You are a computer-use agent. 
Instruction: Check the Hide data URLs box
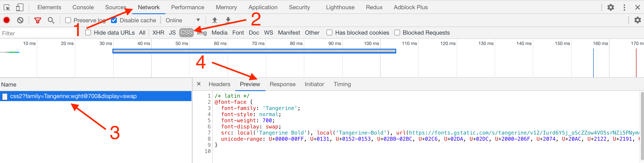(88, 33)
